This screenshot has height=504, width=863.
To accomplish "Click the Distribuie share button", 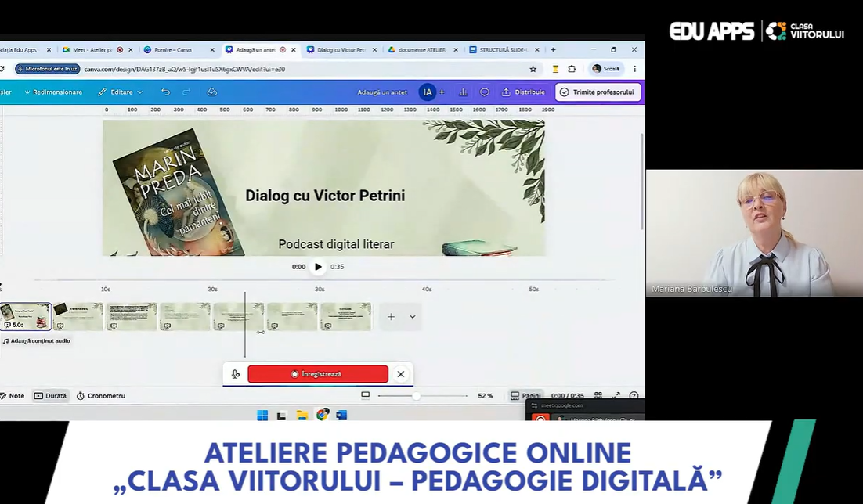I will pos(523,92).
